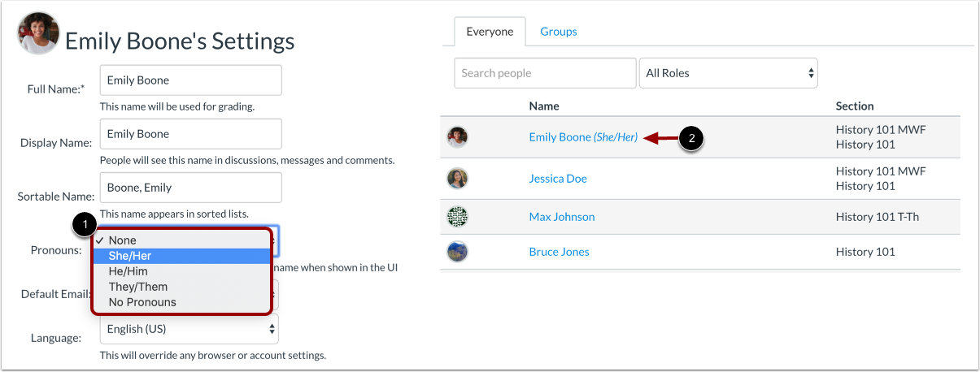Open Emily Boone (She/Her) profile link
Viewport: 980px width, 372px height.
click(x=583, y=137)
